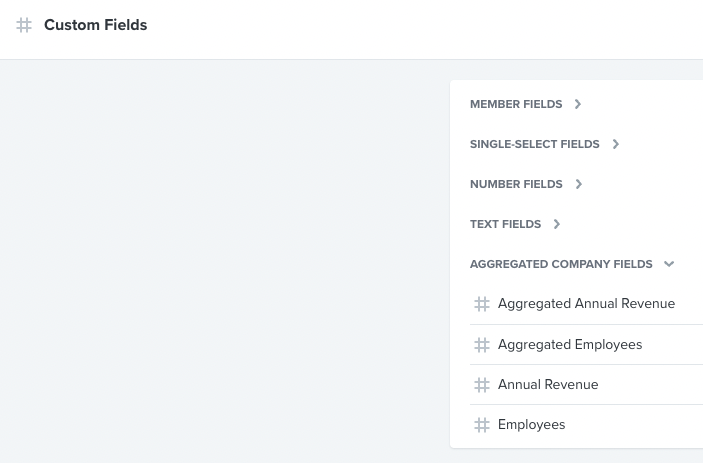Open the Aggregated Annual Revenue field
703x463 pixels.
[x=586, y=304]
